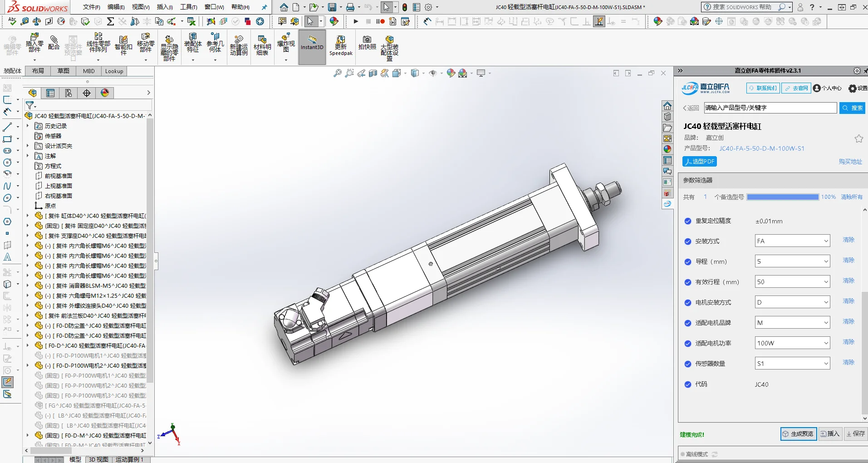
Task: Open the 适配电机功率 100W dropdown
Action: pos(792,343)
